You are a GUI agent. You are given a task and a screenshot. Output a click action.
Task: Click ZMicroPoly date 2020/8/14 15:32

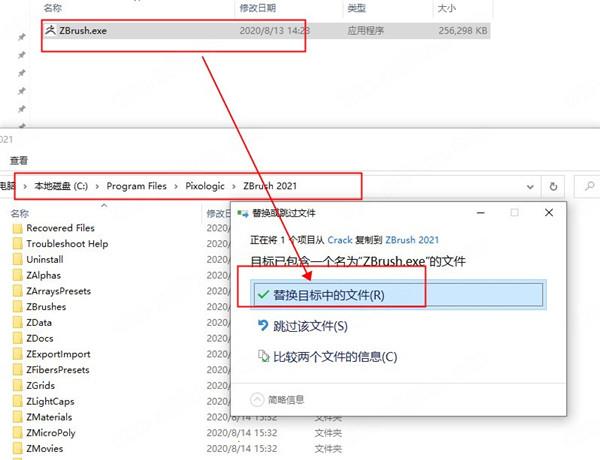(x=242, y=433)
